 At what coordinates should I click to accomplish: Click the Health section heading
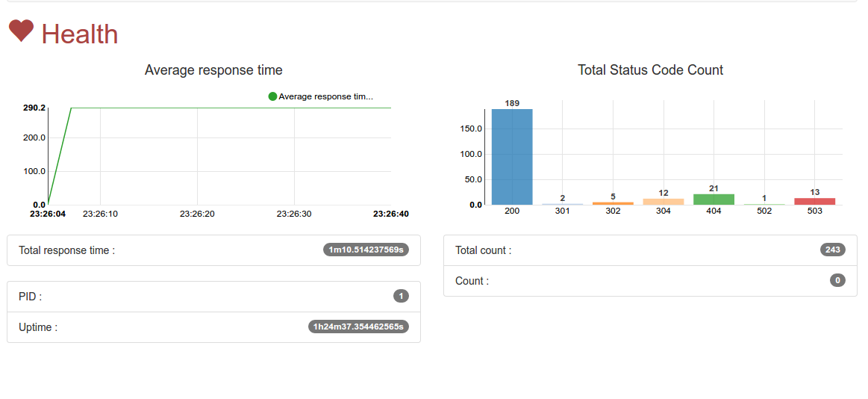pyautogui.click(x=79, y=34)
